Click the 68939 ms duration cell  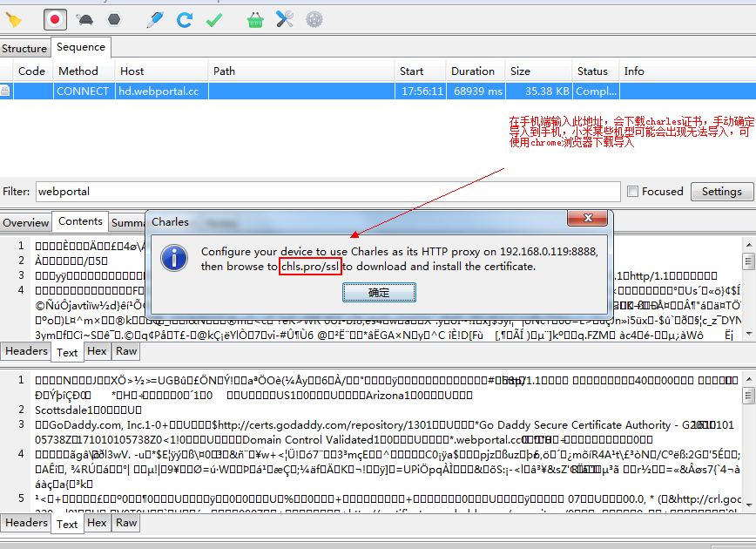click(476, 91)
